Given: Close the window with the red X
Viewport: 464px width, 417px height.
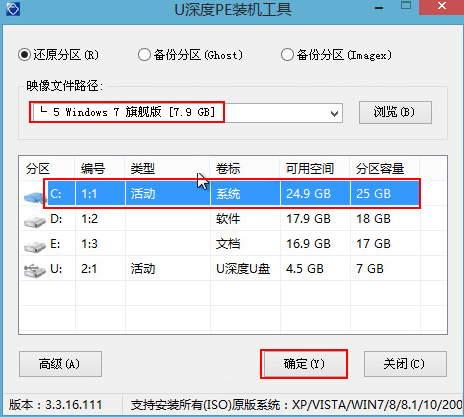Looking at the screenshot, I should pyautogui.click(x=442, y=6).
